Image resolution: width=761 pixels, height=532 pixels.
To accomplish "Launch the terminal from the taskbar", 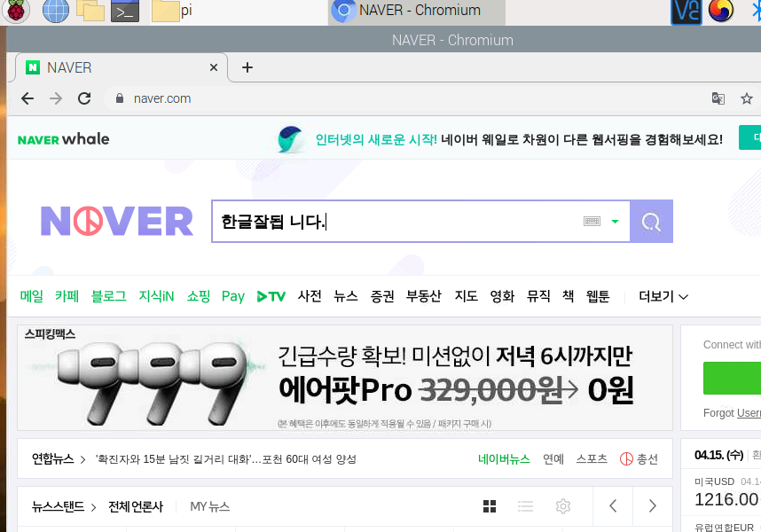I will click(125, 11).
